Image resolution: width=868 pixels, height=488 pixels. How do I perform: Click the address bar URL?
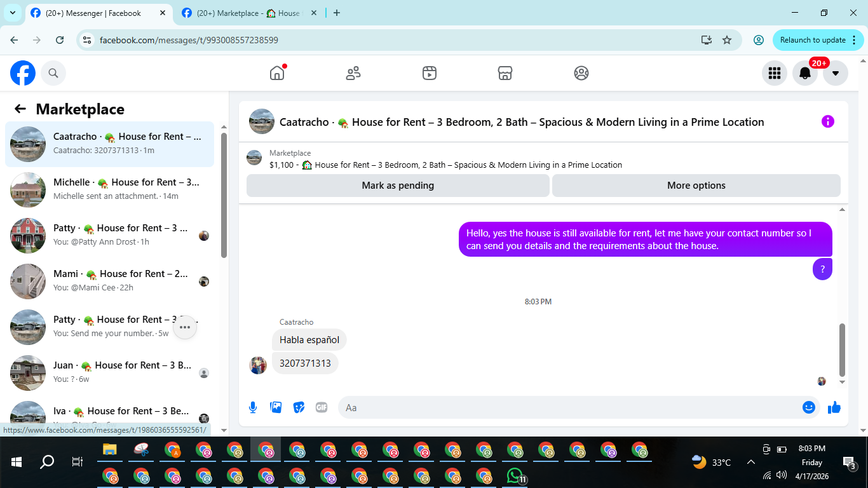[x=189, y=40]
